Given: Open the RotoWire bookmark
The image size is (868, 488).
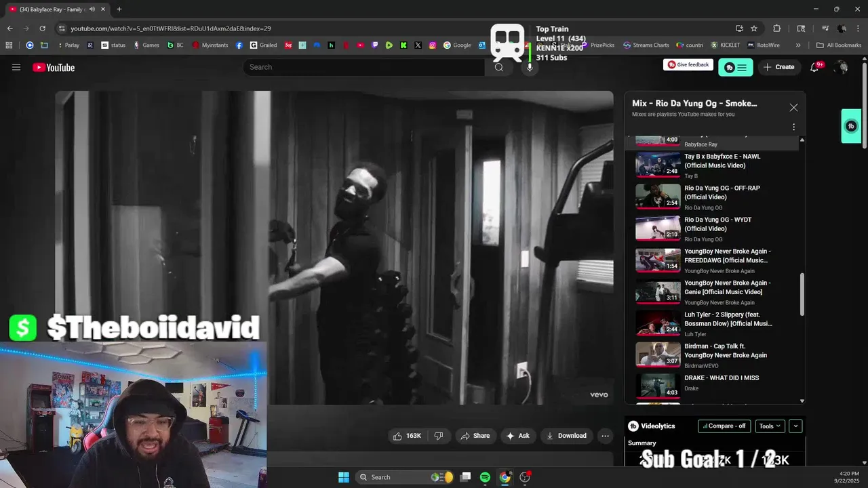Looking at the screenshot, I should pyautogui.click(x=763, y=45).
